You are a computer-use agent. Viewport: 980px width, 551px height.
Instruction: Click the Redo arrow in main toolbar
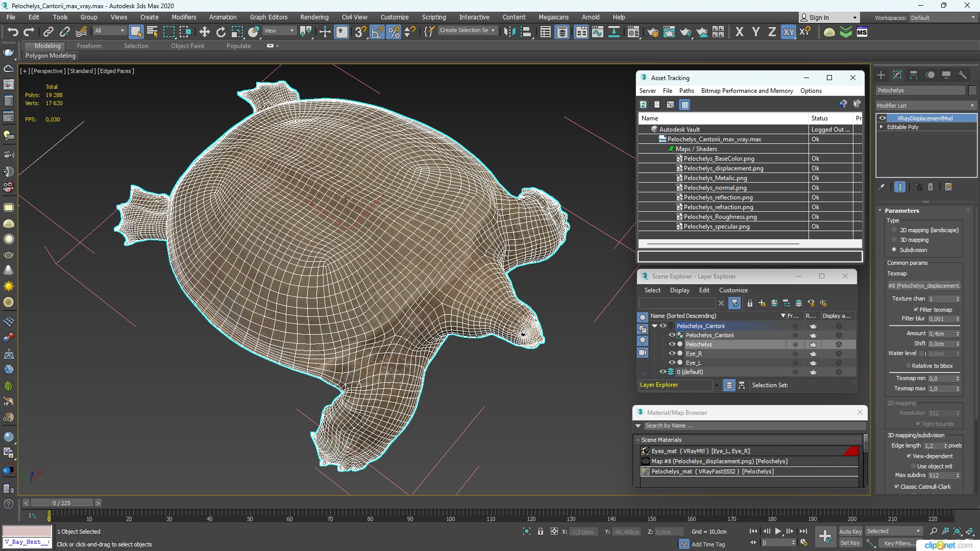coord(29,32)
